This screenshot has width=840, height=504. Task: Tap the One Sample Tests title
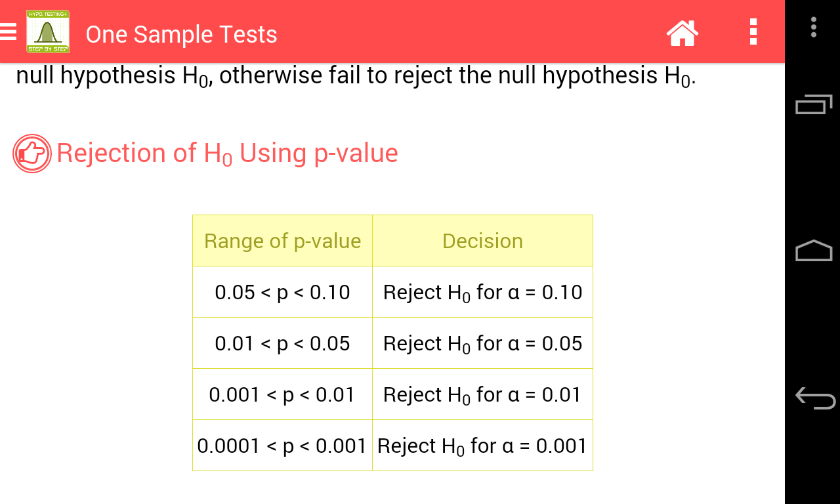(181, 34)
